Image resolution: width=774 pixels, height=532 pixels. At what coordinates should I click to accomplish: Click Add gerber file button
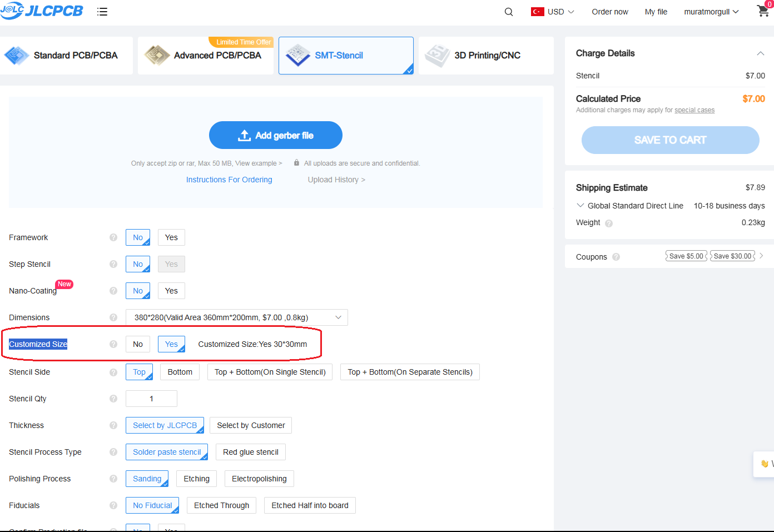(x=276, y=135)
